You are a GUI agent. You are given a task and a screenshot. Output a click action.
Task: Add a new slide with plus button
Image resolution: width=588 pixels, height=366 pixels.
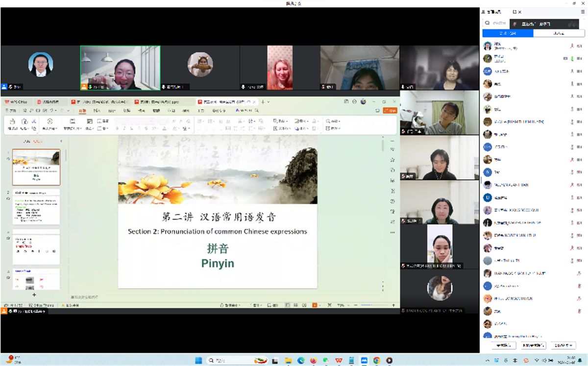pos(34,295)
